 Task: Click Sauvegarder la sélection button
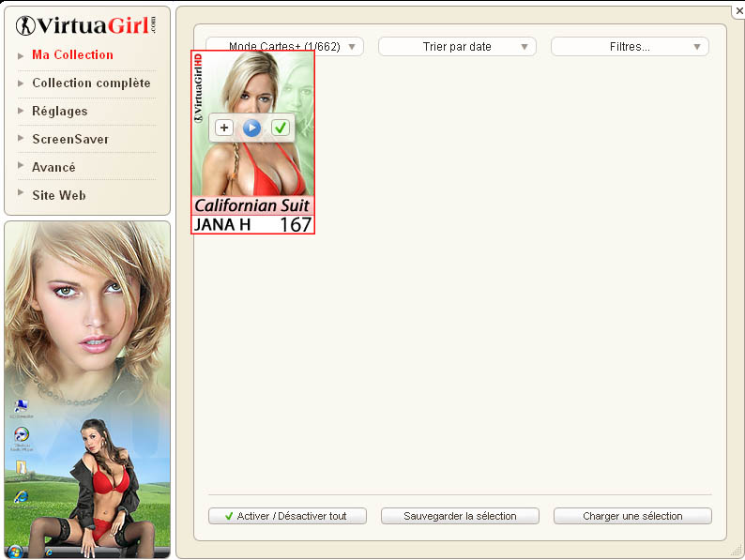[460, 516]
